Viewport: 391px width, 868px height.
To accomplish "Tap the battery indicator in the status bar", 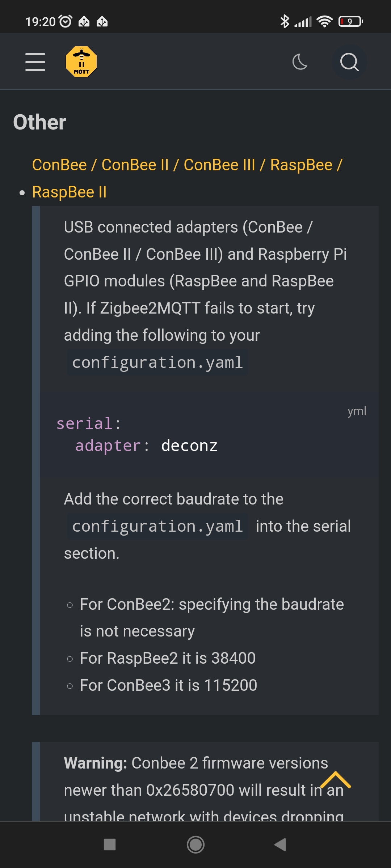I will (x=350, y=21).
